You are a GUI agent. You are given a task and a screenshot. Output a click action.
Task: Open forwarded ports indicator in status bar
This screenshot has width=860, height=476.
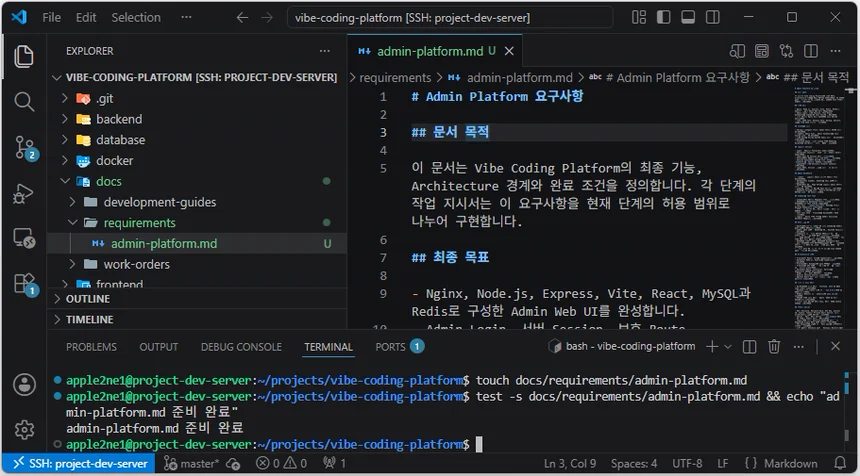point(334,463)
